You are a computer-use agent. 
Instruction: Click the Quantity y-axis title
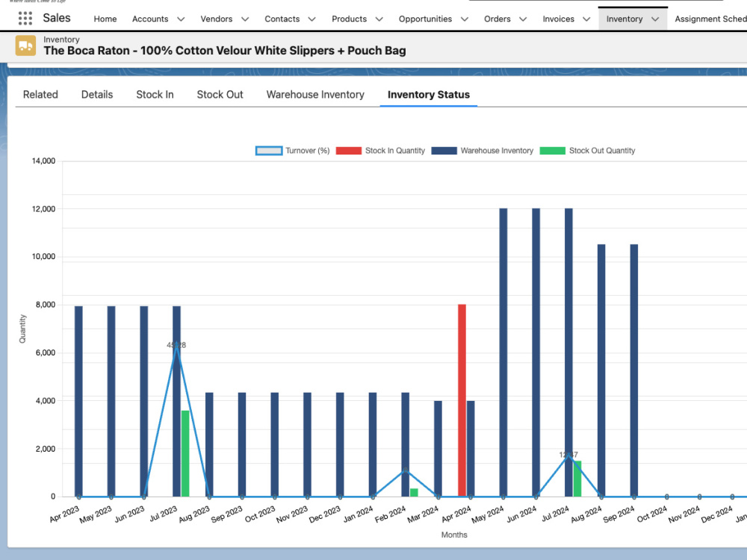22,329
